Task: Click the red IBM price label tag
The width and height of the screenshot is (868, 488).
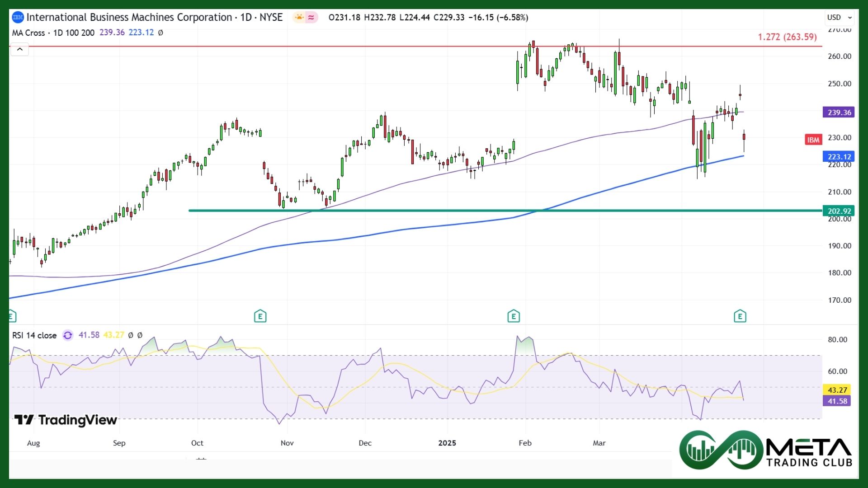Action: (813, 140)
